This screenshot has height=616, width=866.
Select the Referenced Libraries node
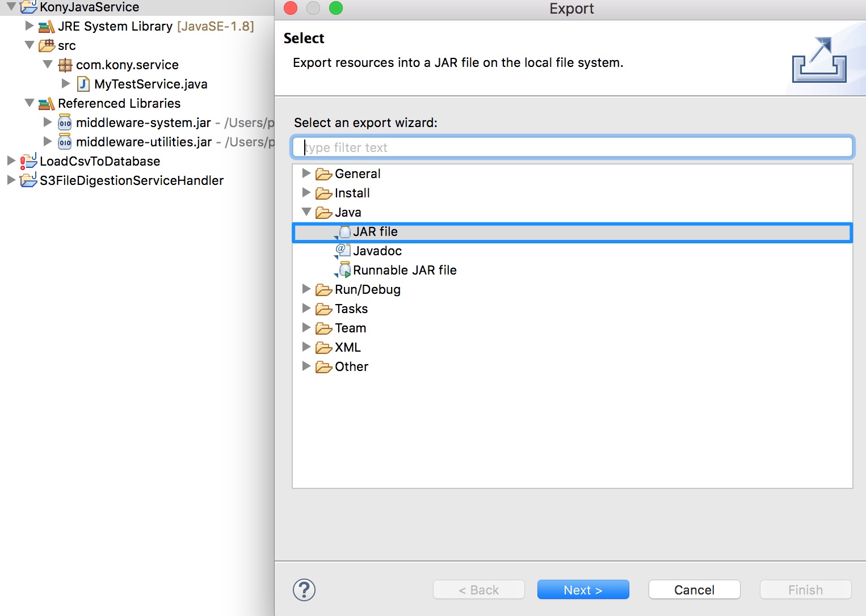pyautogui.click(x=119, y=103)
